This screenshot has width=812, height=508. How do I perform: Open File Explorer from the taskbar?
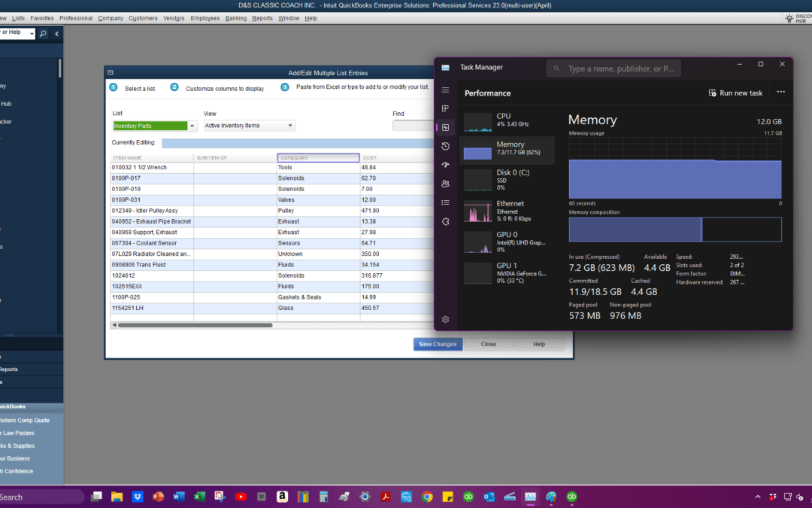117,497
